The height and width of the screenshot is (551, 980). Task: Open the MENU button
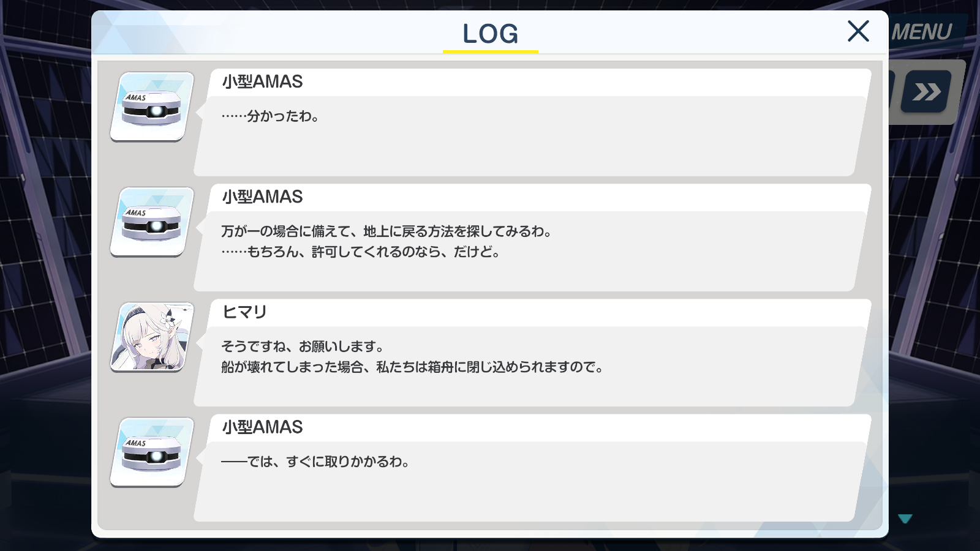[x=921, y=32]
